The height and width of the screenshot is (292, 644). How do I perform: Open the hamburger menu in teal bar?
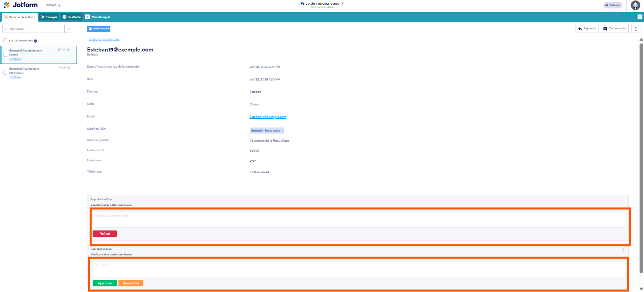[x=640, y=17]
